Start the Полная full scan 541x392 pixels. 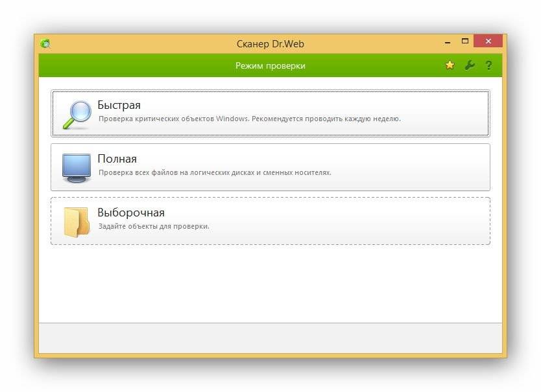click(270, 167)
